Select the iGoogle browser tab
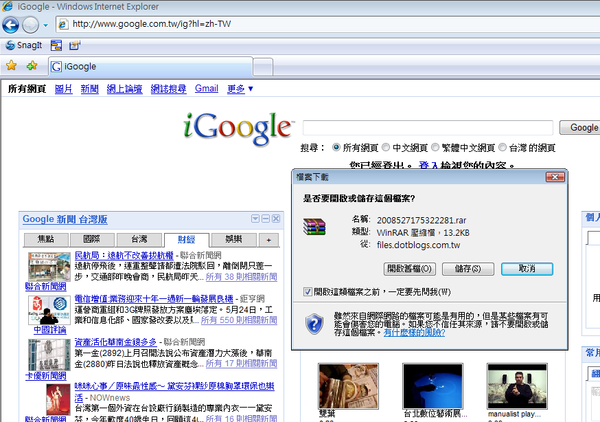 [150, 67]
